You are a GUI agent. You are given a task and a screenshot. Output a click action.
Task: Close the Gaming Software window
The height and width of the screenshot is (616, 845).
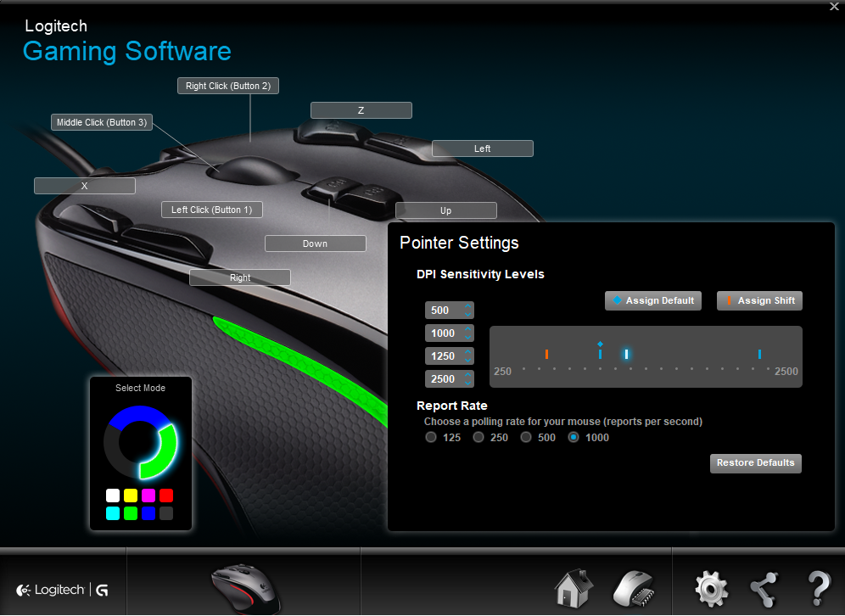pos(834,7)
